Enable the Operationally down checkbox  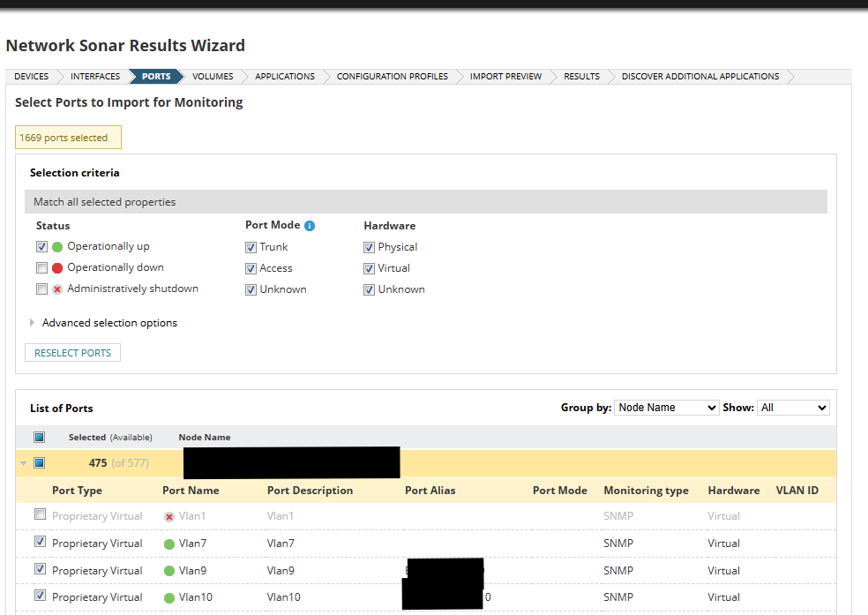click(41, 267)
